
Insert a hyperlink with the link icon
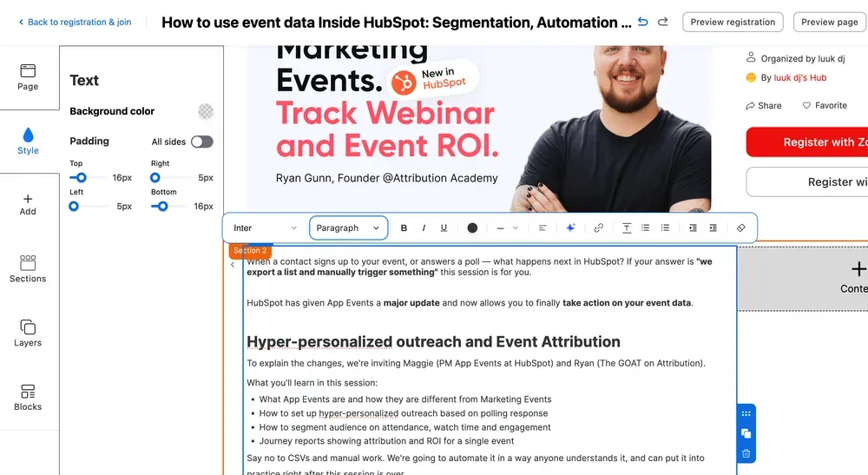pyautogui.click(x=598, y=228)
